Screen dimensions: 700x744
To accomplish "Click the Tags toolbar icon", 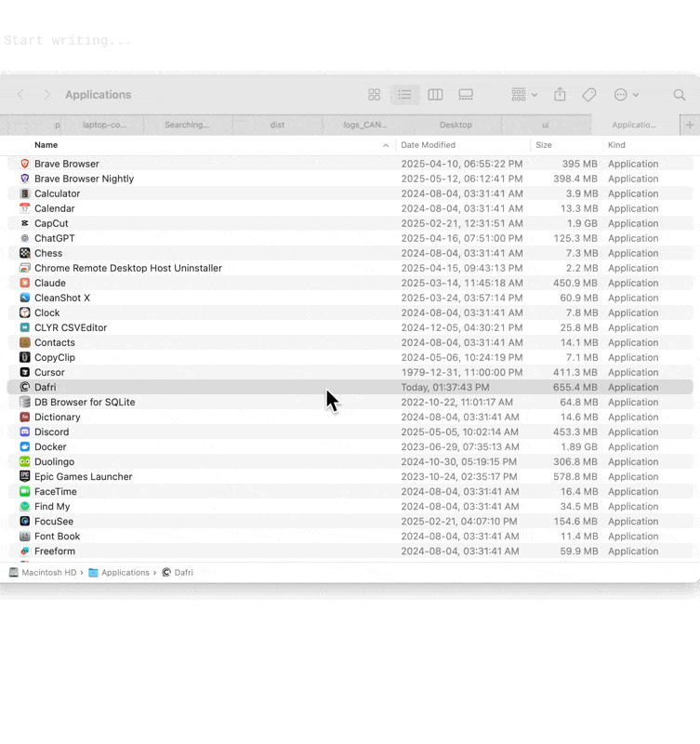I will click(589, 95).
